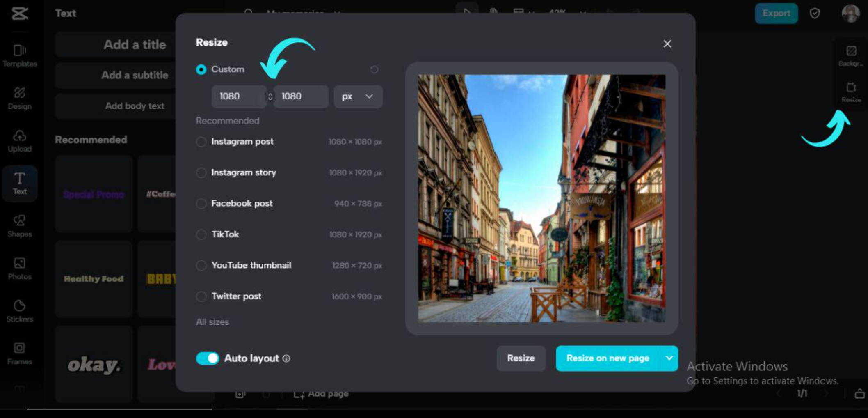Open the Photos sidebar panel
The image size is (868, 418).
pos(20,269)
